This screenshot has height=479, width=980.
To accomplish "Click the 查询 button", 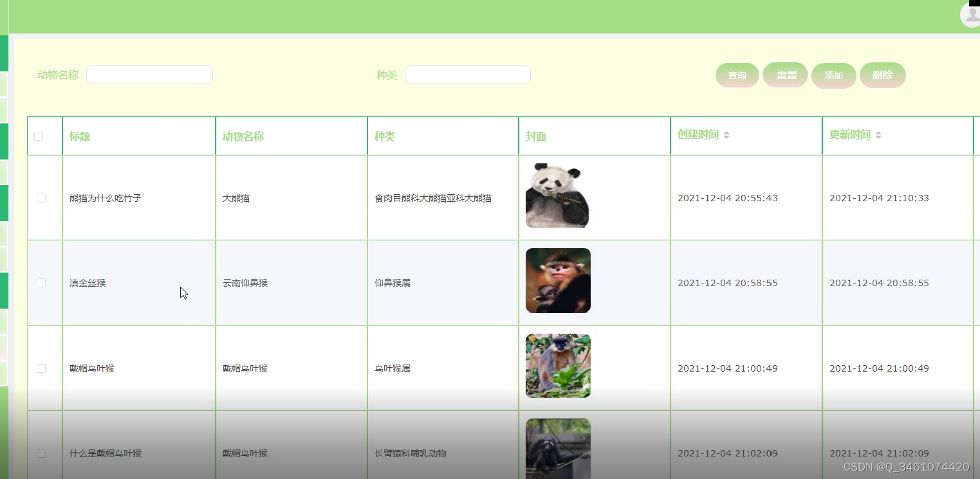I will click(737, 75).
